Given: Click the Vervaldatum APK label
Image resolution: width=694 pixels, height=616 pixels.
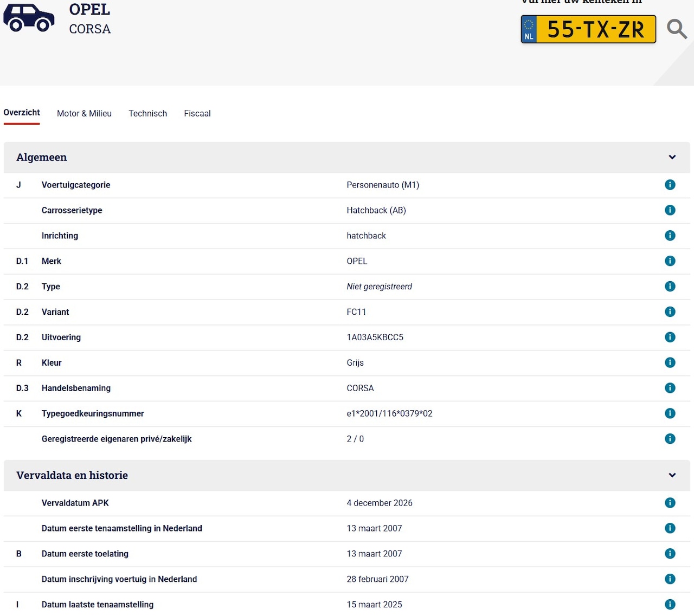Looking at the screenshot, I should [x=75, y=503].
